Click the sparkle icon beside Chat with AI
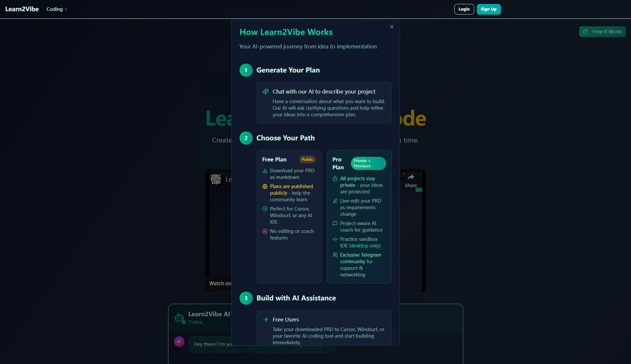 coord(265,92)
